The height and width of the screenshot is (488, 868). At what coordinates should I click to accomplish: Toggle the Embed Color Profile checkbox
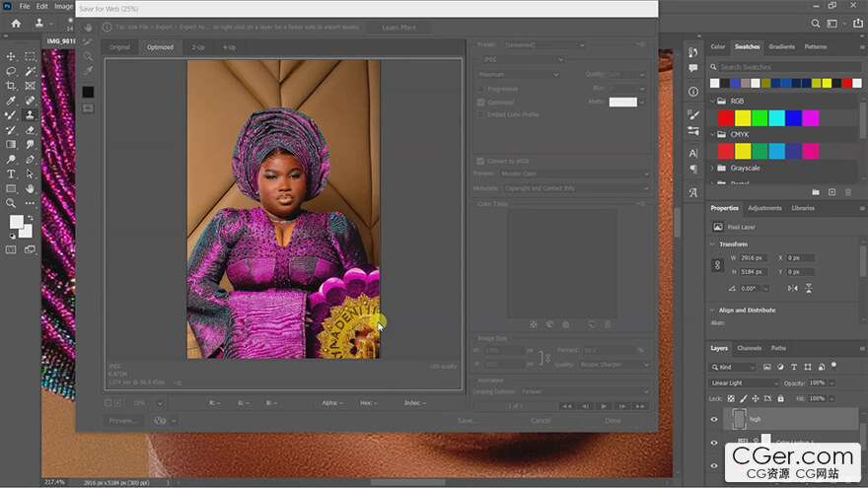(481, 114)
